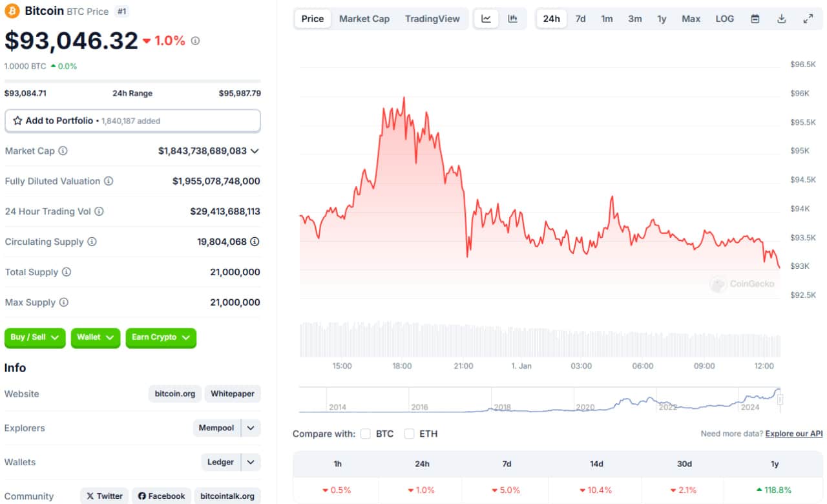
Task: Click the 14d change value 10.4%
Action: pyautogui.click(x=596, y=490)
